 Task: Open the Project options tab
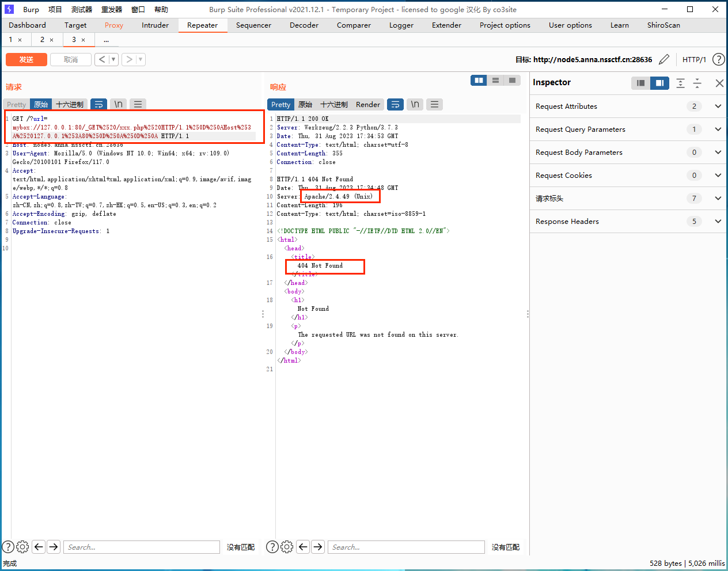tap(505, 25)
